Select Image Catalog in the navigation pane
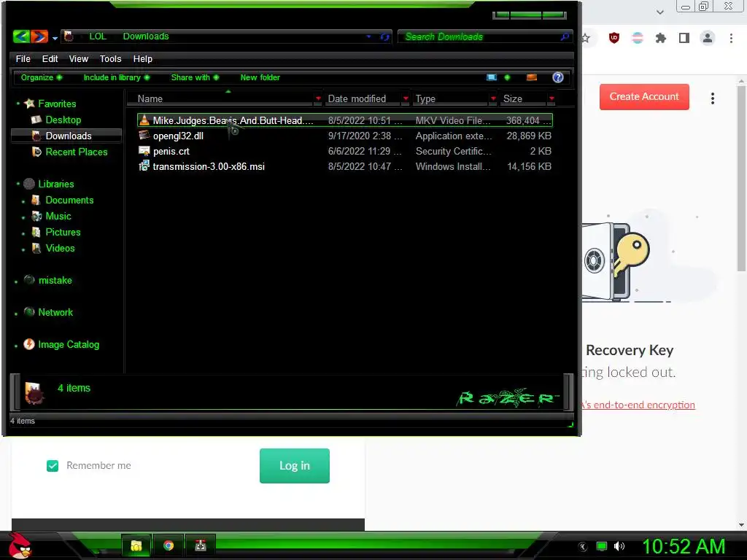This screenshot has height=560, width=747. [x=69, y=344]
